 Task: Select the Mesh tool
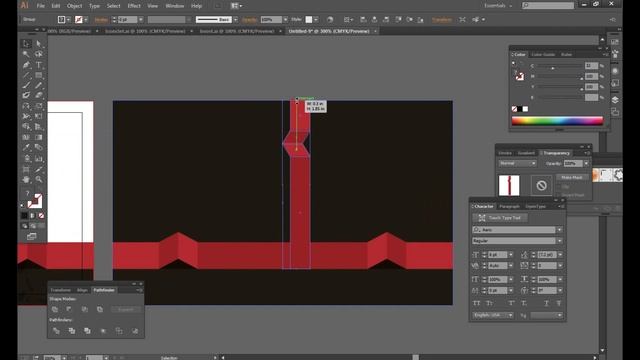coord(27,138)
